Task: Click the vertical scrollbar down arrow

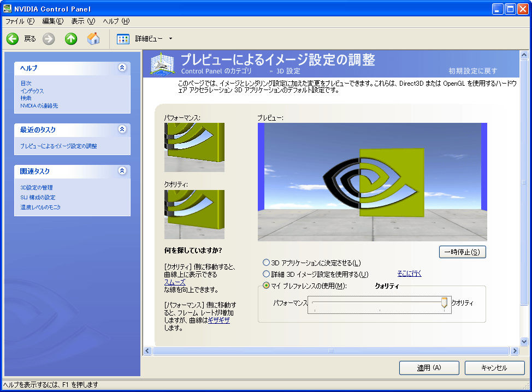Action: [524, 341]
